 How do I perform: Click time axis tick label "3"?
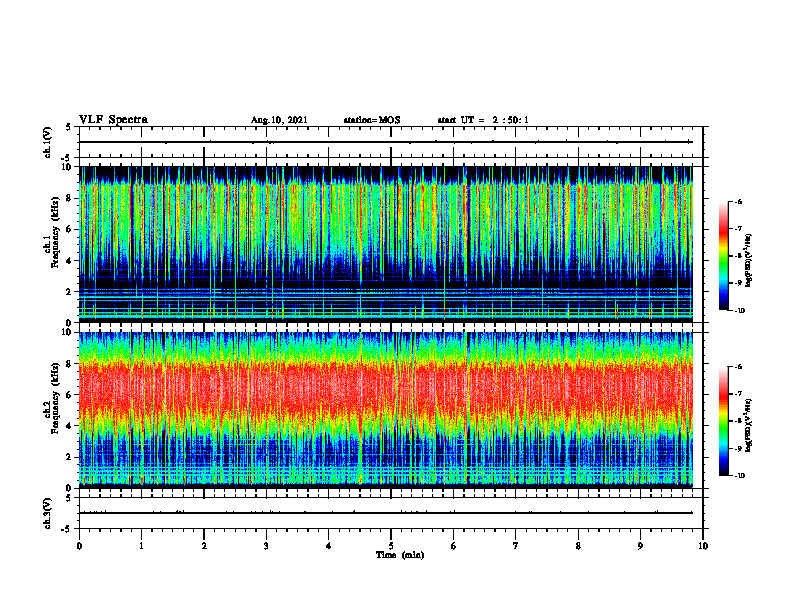(x=266, y=546)
